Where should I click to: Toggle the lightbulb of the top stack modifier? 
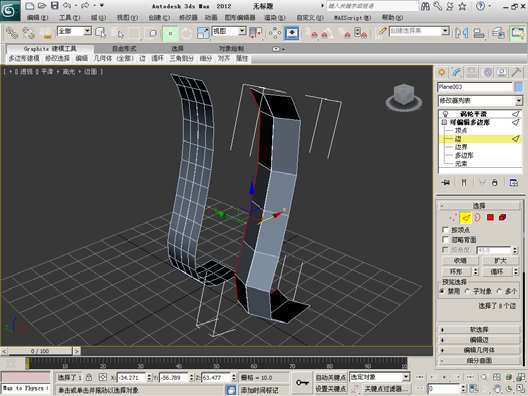pyautogui.click(x=446, y=114)
